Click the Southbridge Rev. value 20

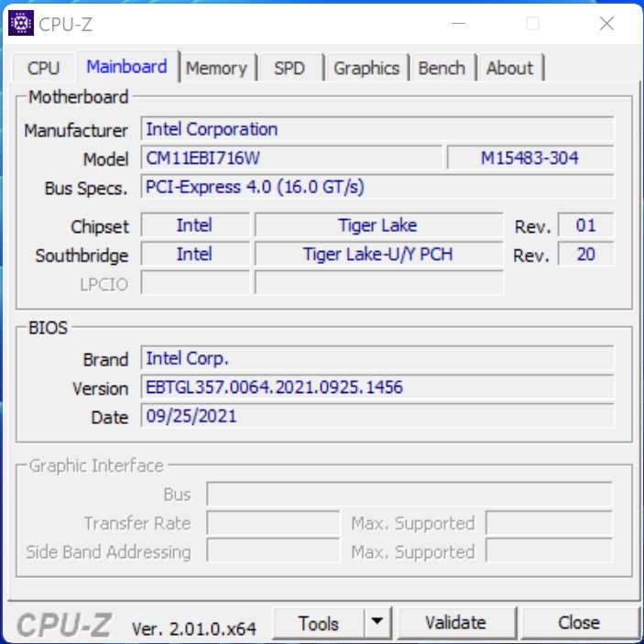[585, 254]
